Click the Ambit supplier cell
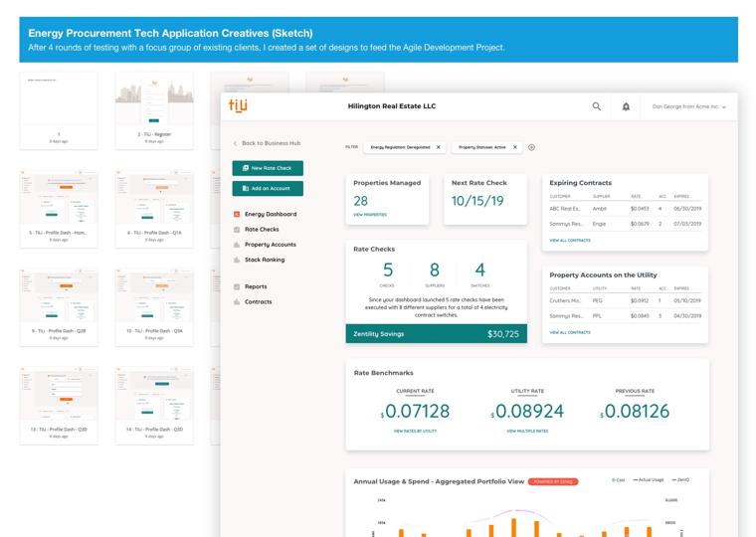This screenshot has height=537, width=756. tap(599, 209)
